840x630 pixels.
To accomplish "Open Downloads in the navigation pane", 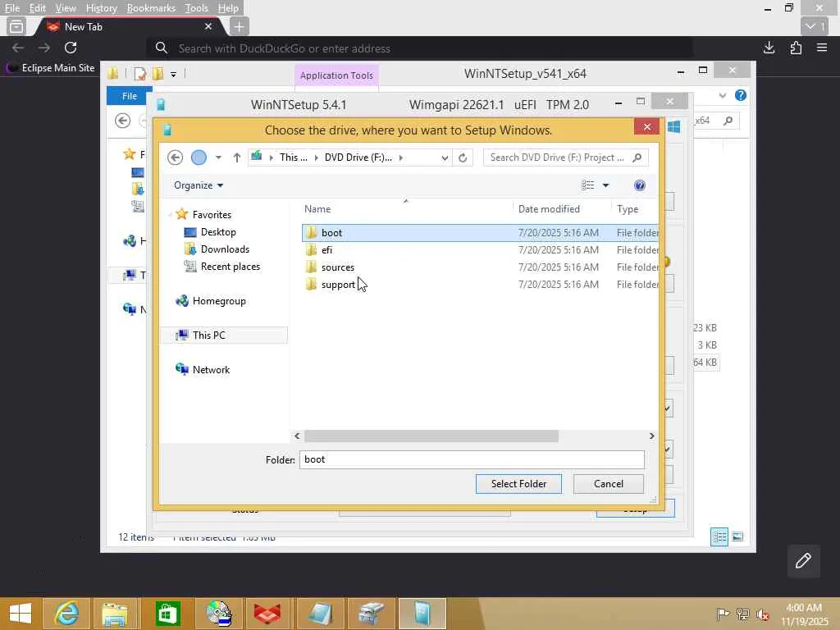I will (x=225, y=249).
